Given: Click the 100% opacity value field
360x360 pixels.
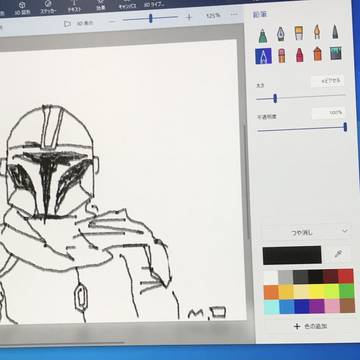Looking at the screenshot, I should click(328, 113).
